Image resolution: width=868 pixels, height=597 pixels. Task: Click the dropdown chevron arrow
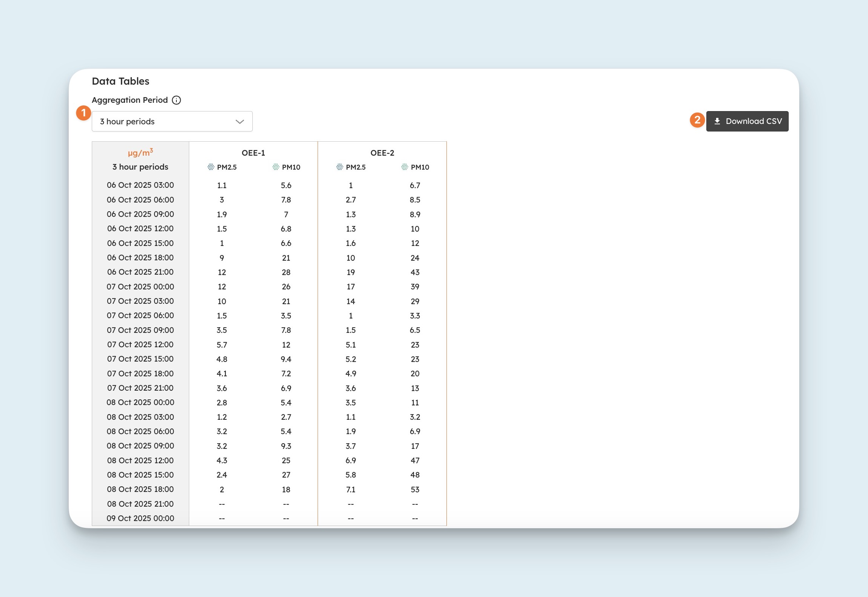[239, 122]
